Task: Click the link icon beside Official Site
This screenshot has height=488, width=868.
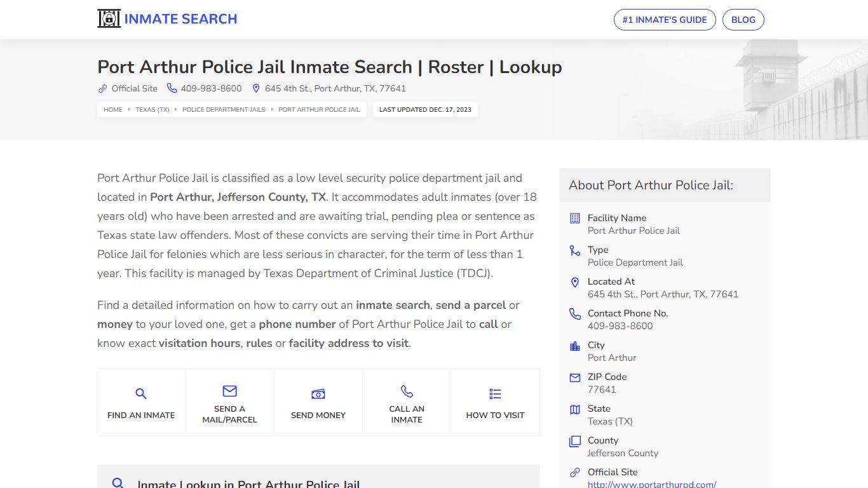Action: pos(102,88)
